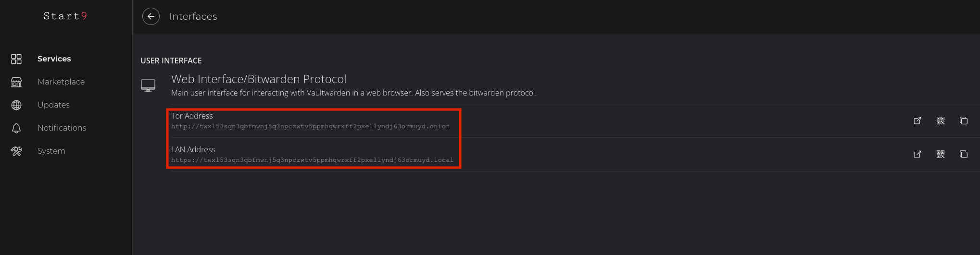Click the monitor icon beside Web Interface
This screenshot has height=255, width=980.
(148, 85)
